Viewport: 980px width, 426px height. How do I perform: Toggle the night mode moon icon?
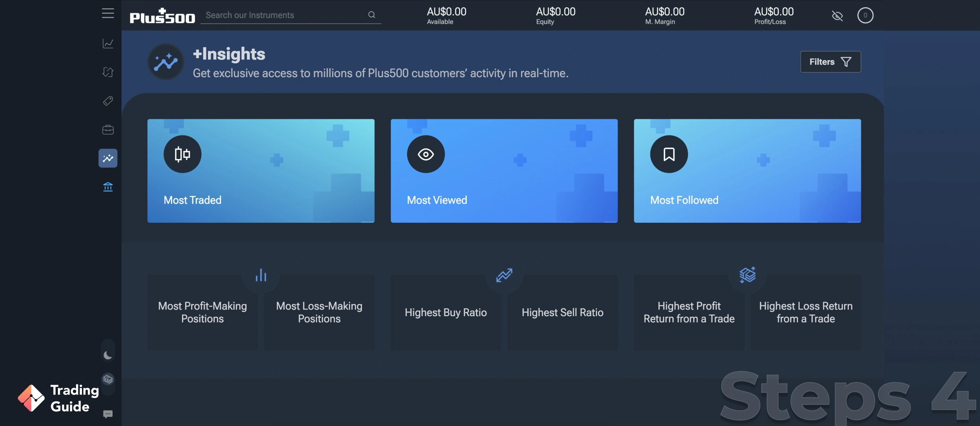108,354
